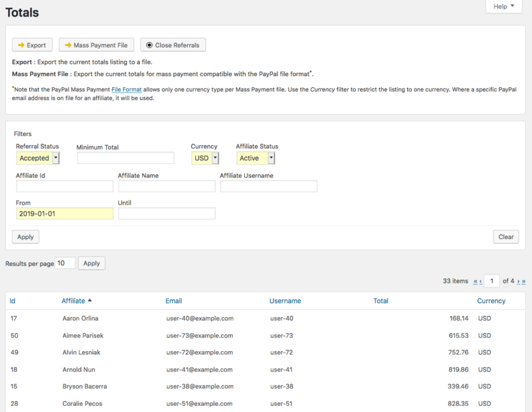Open the Referral Status dropdown
This screenshot has height=412, width=532.
click(x=37, y=158)
